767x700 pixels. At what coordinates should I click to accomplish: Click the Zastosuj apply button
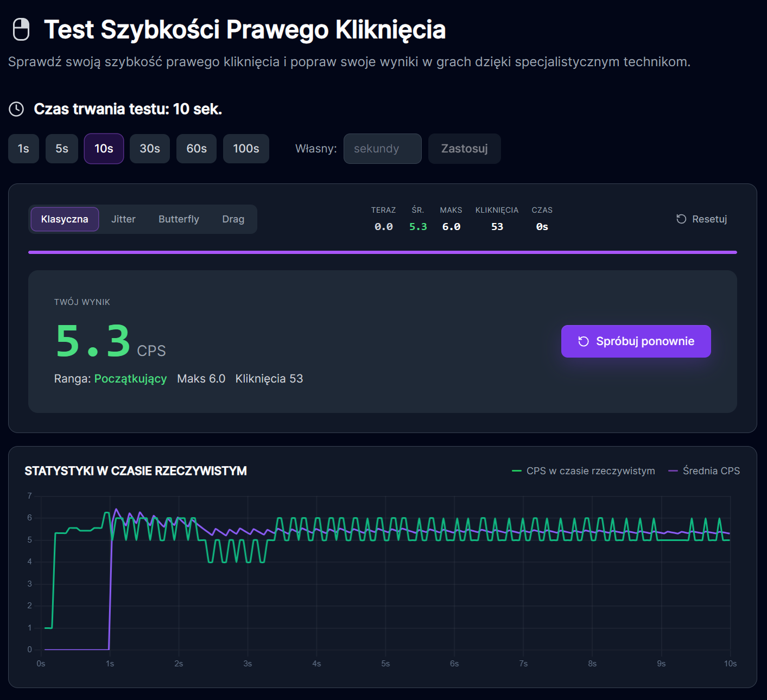pos(465,149)
